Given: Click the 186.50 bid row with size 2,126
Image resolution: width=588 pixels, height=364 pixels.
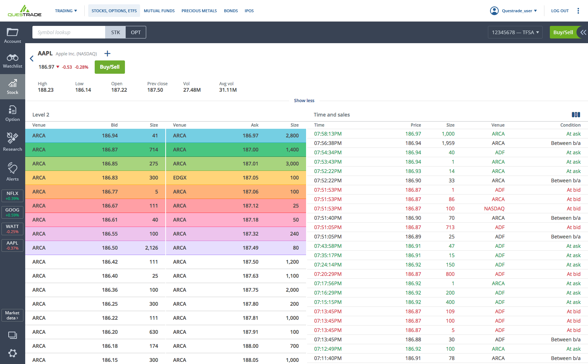Looking at the screenshot, I should 95,248.
